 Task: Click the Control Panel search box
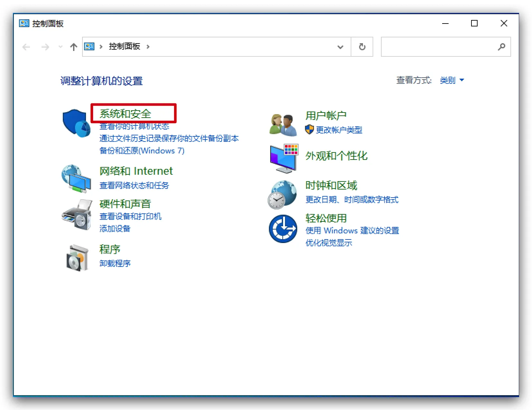tap(439, 47)
